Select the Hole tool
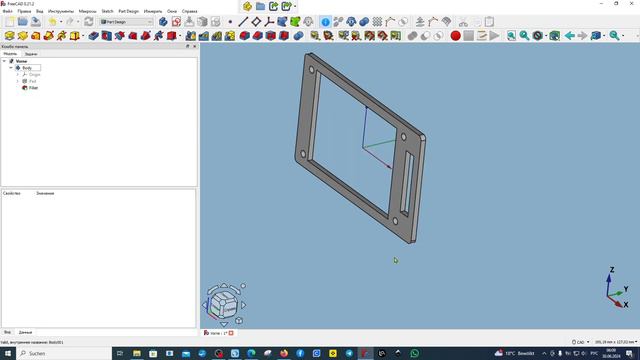Viewport: 640px width, 360px height. 107,36
